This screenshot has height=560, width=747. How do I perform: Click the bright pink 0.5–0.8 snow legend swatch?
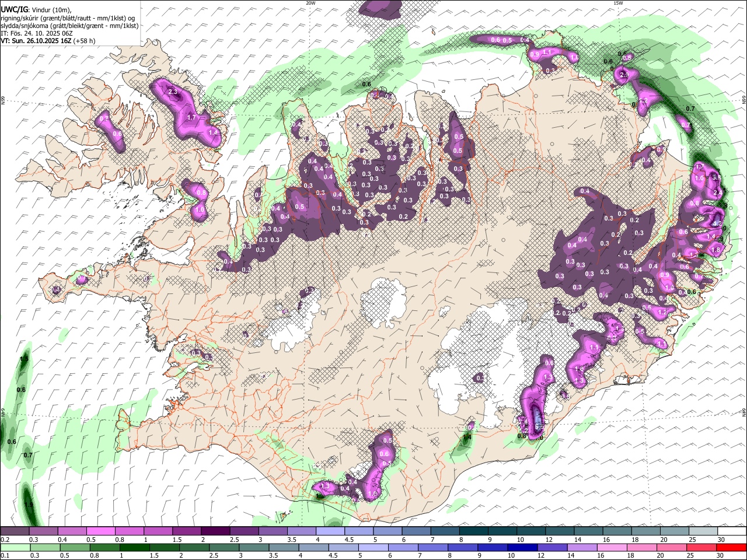pos(100,531)
